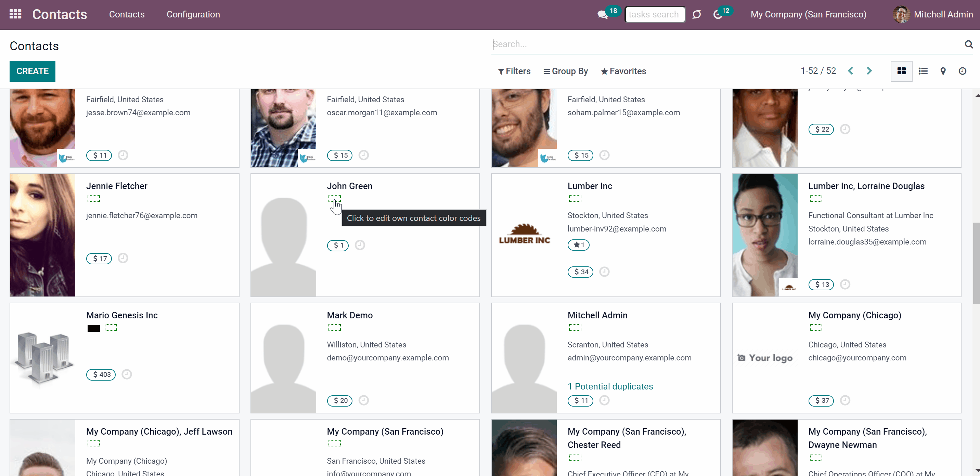The width and height of the screenshot is (980, 476).
Task: Click activity clock on jesse.brown74 card
Action: pos(123,155)
